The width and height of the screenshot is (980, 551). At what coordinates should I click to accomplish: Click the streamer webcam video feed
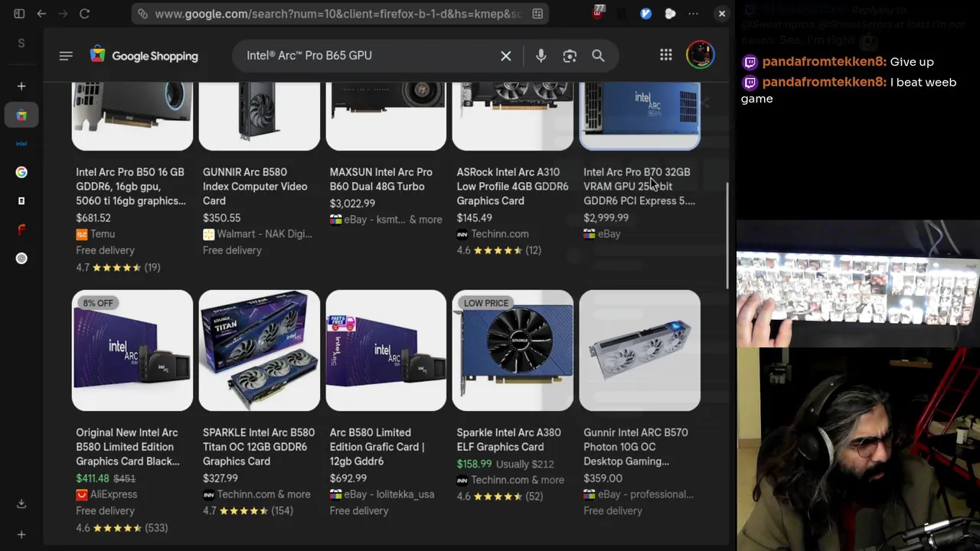(x=858, y=449)
